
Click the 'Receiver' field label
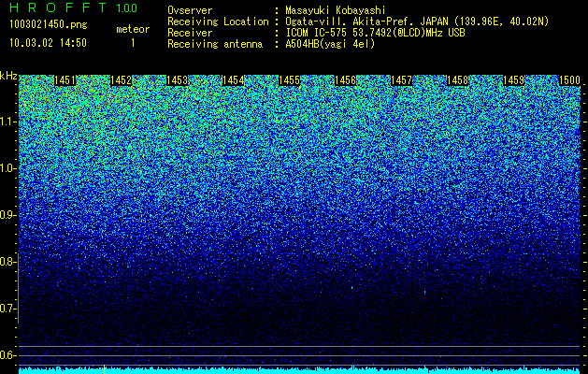[190, 33]
